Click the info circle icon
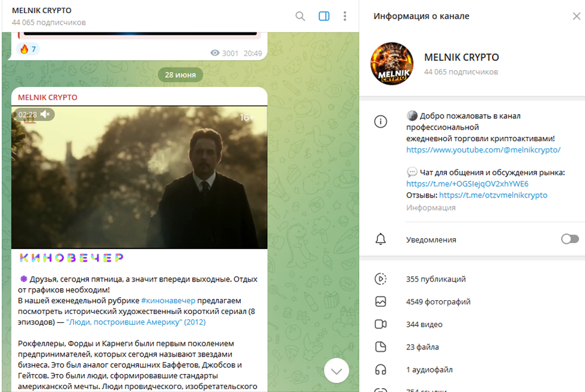The height and width of the screenshot is (392, 585). click(x=381, y=122)
